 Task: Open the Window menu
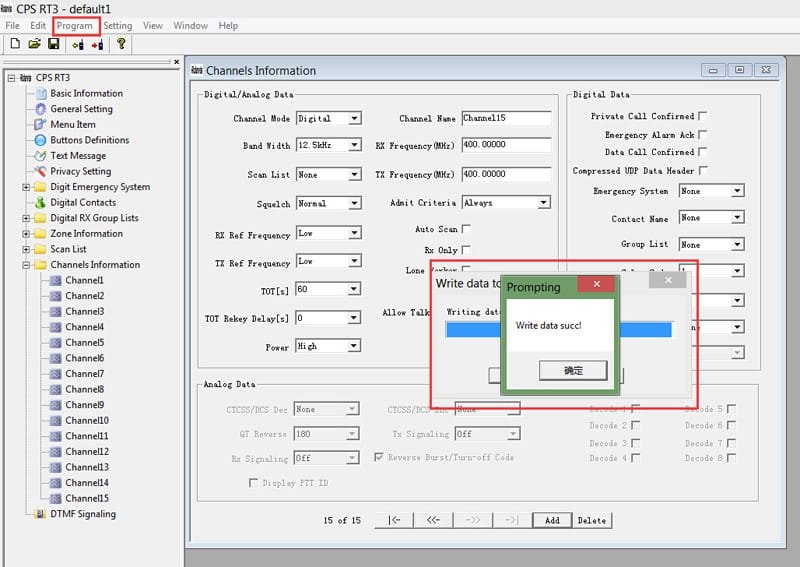pos(190,26)
